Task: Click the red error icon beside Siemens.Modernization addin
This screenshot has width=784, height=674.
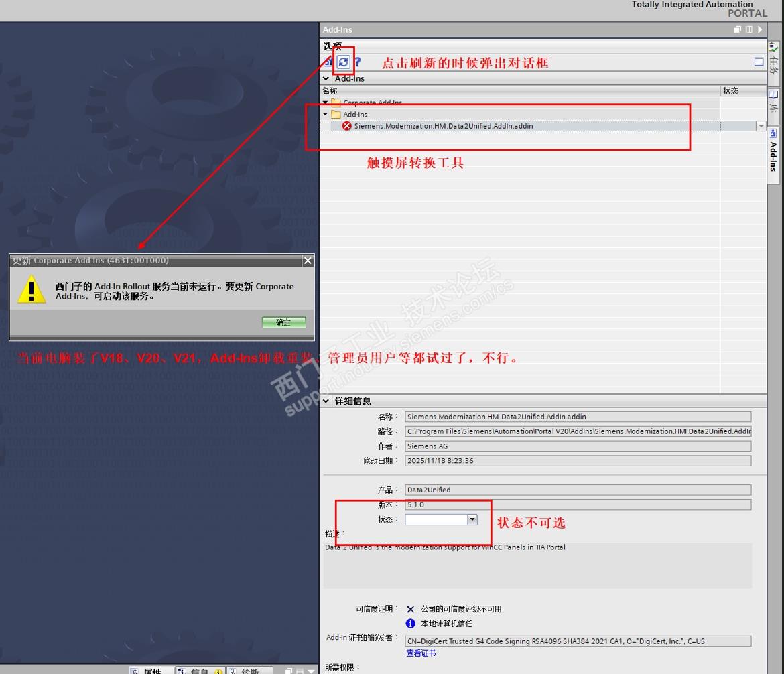Action: (x=346, y=125)
